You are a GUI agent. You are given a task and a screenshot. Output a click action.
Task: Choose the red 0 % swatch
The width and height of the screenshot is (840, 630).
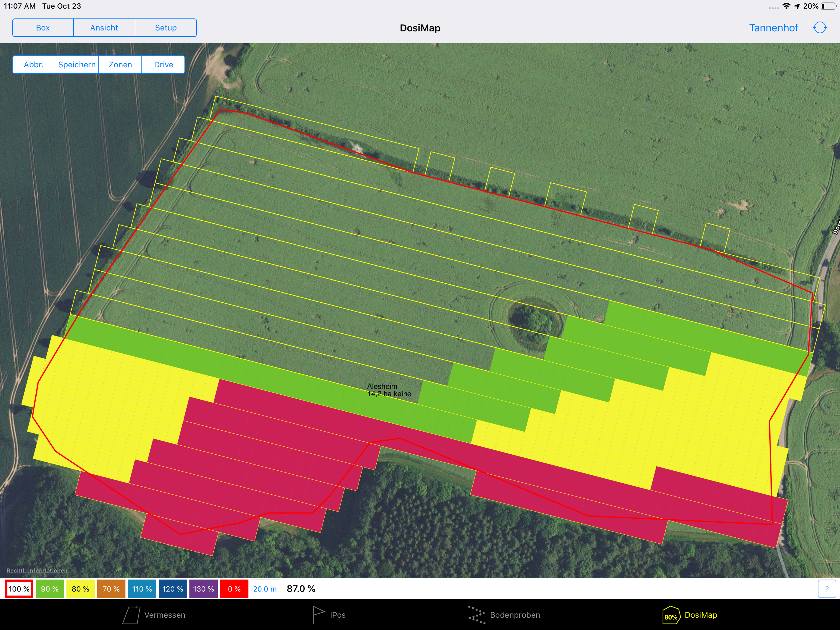(x=234, y=588)
